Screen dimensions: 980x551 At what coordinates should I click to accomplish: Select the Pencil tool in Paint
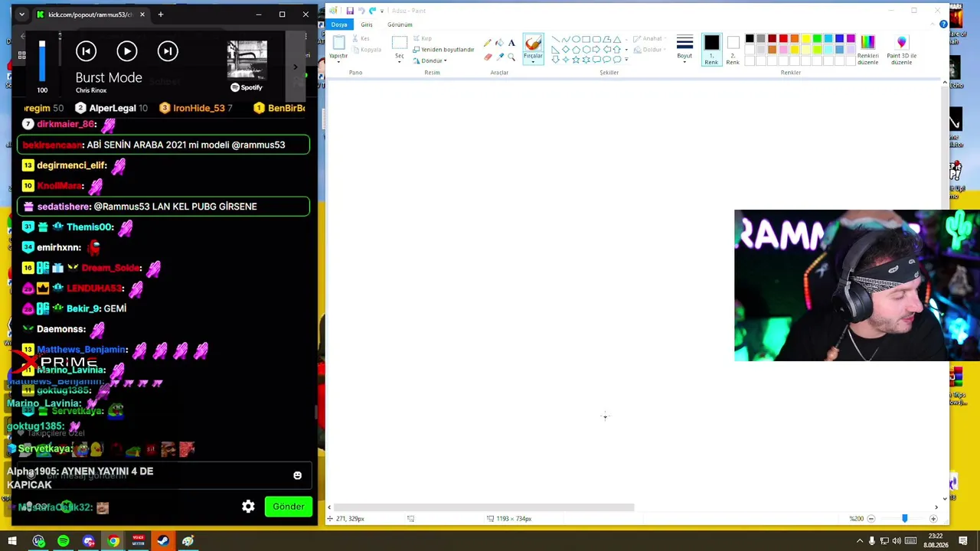tap(488, 43)
